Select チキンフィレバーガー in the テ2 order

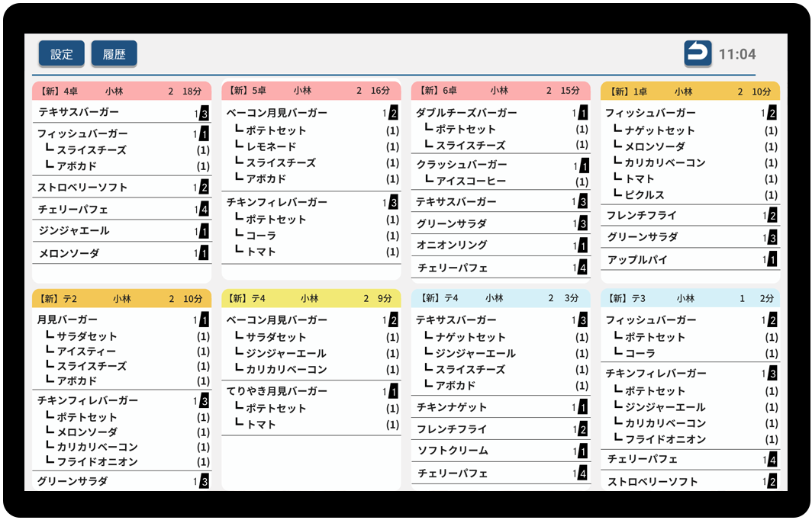[x=121, y=400]
